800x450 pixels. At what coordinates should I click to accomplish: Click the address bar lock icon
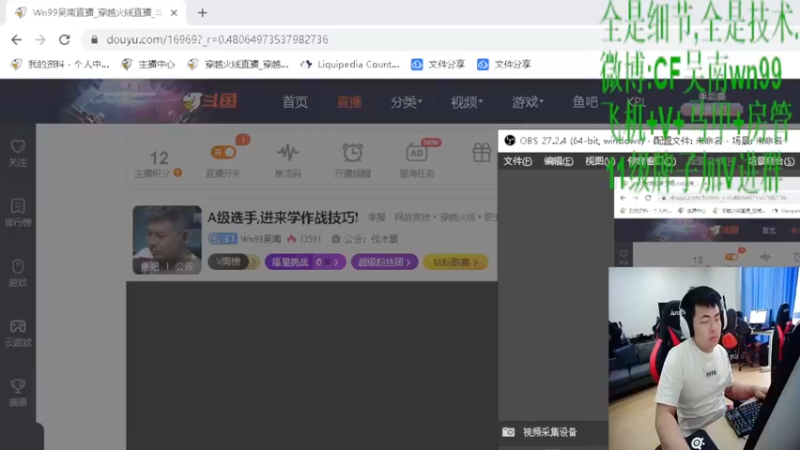[94, 39]
